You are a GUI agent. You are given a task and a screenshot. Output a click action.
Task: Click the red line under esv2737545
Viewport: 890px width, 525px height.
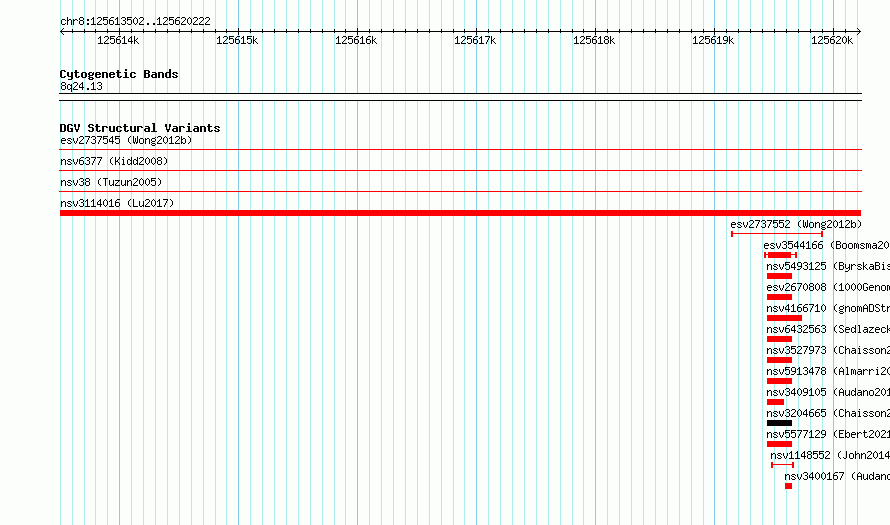[460, 150]
